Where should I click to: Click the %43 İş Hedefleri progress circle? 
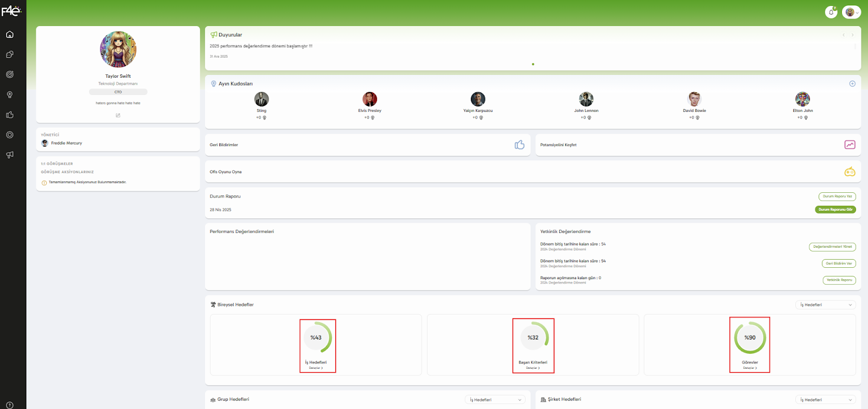316,337
